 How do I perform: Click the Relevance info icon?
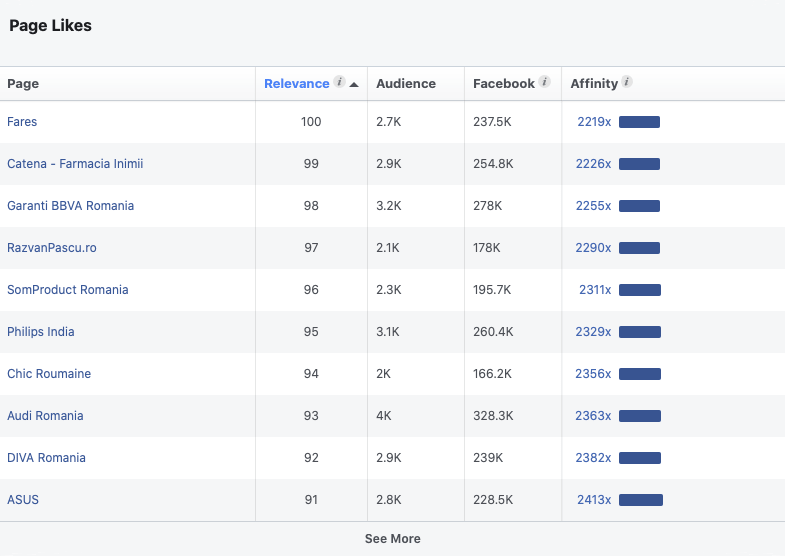click(340, 82)
